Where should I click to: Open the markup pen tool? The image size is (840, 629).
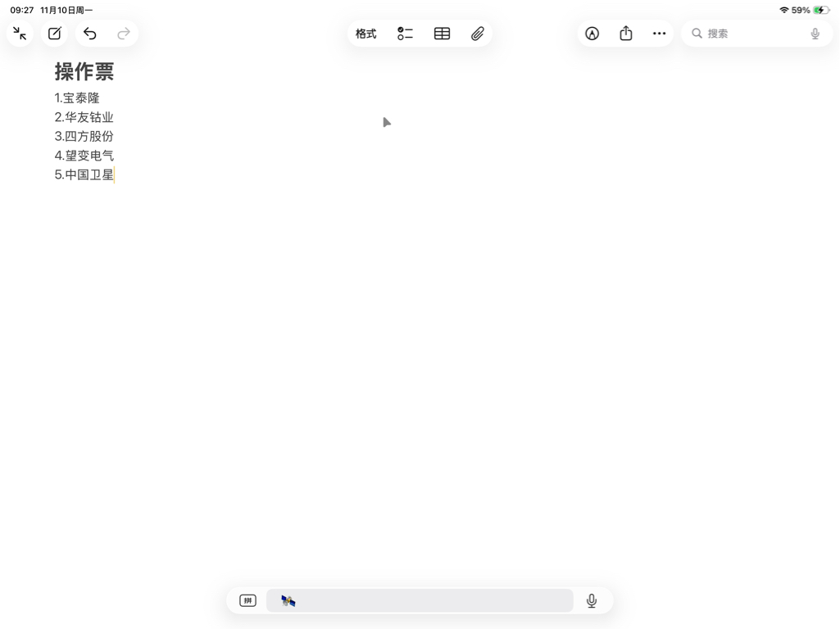[592, 34]
